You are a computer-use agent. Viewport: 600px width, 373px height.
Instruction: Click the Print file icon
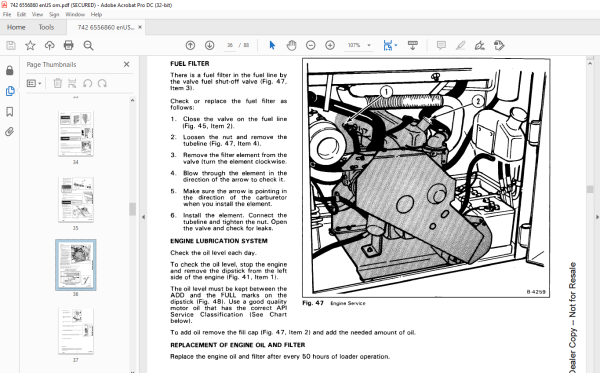click(68, 46)
